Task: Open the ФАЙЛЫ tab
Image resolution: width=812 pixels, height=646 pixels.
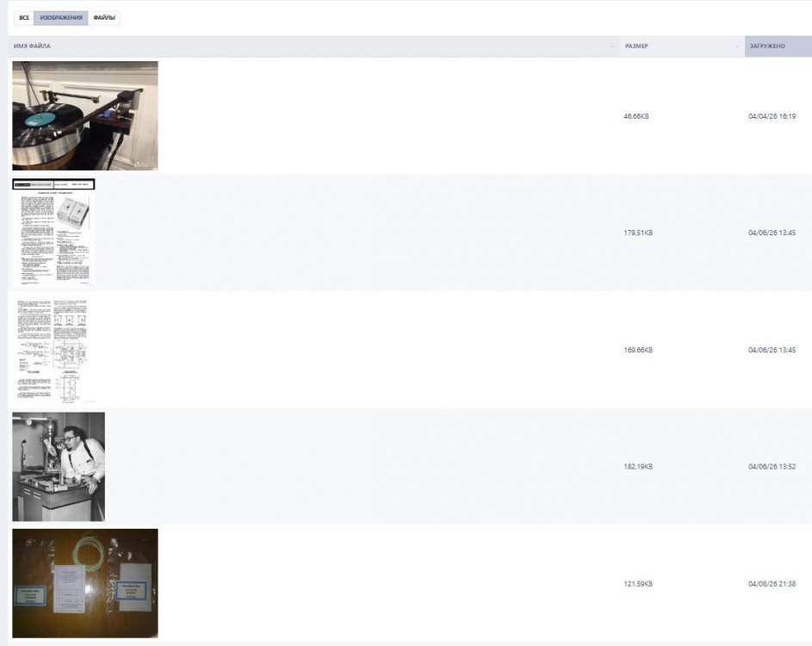Action: pyautogui.click(x=104, y=17)
